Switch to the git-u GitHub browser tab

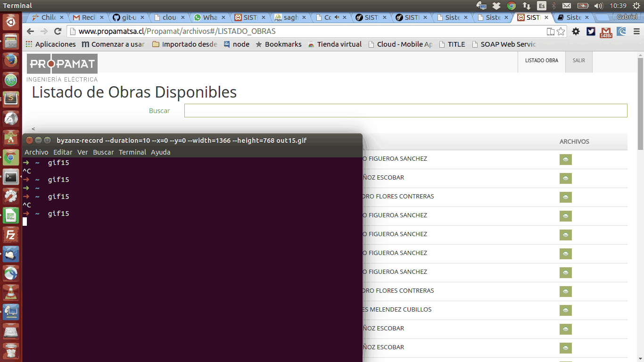[x=129, y=17]
